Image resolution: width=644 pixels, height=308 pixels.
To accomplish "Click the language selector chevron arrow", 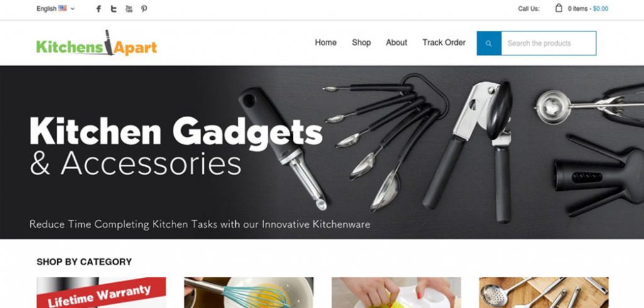I will 73,9.
